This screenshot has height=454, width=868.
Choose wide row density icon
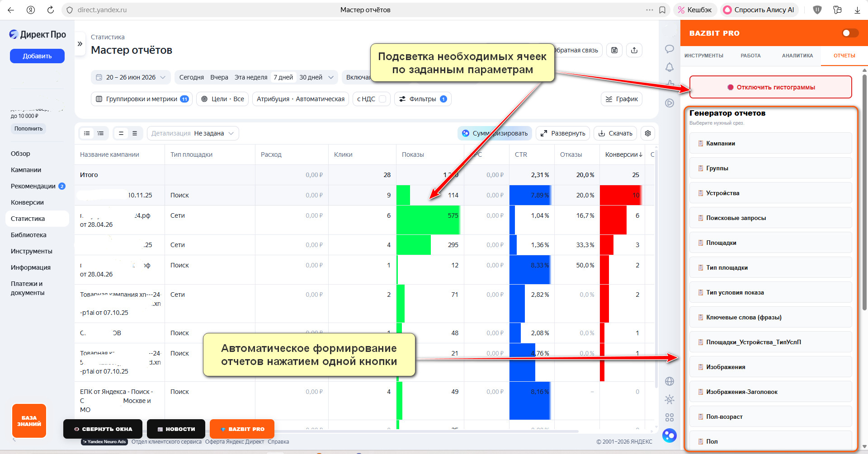(x=135, y=133)
